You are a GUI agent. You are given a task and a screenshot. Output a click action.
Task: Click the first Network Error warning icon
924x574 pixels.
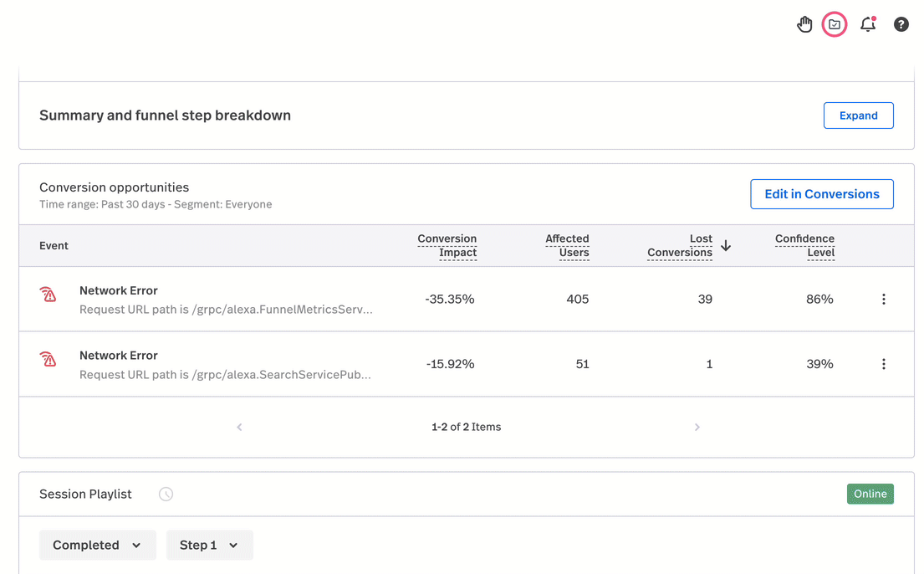click(x=48, y=295)
